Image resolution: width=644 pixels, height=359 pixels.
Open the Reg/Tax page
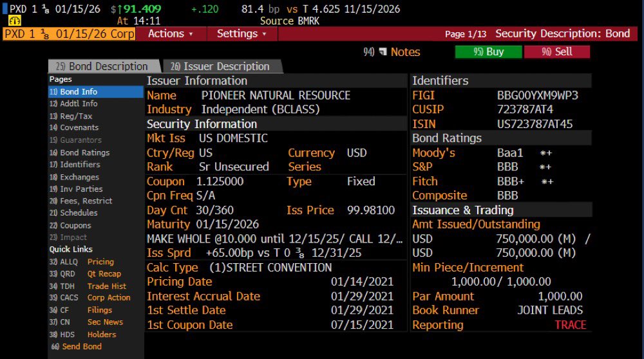pyautogui.click(x=71, y=116)
